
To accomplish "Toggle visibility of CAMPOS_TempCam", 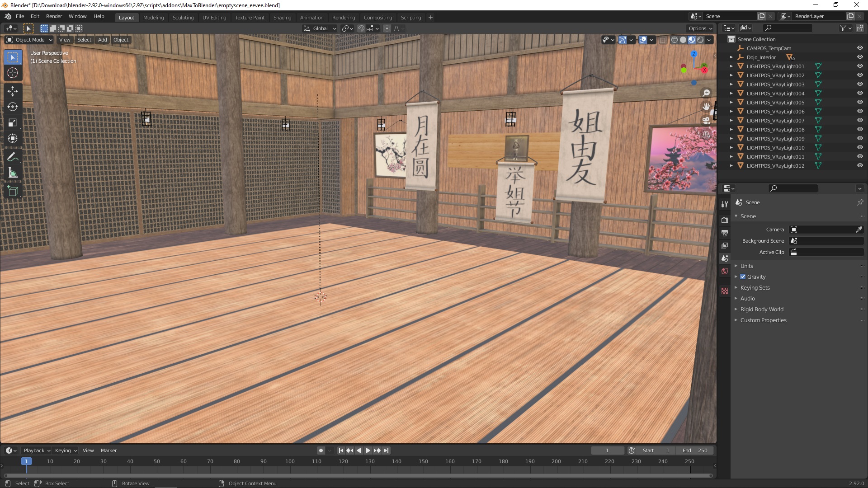I will pos(860,48).
